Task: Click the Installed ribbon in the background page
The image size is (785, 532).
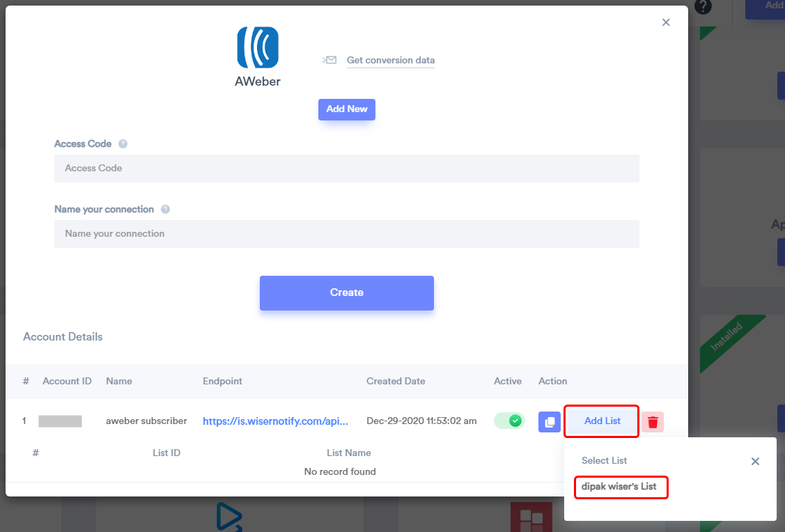Action: pos(726,337)
